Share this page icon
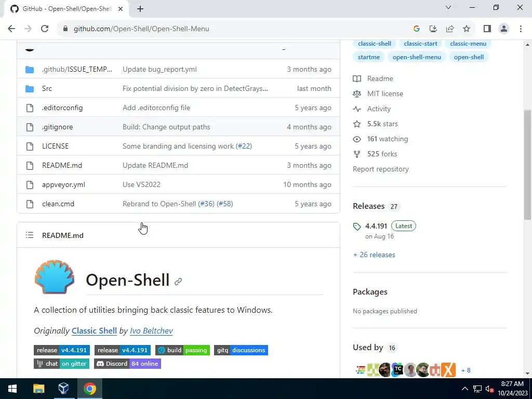The width and height of the screenshot is (532, 399). 450,29
